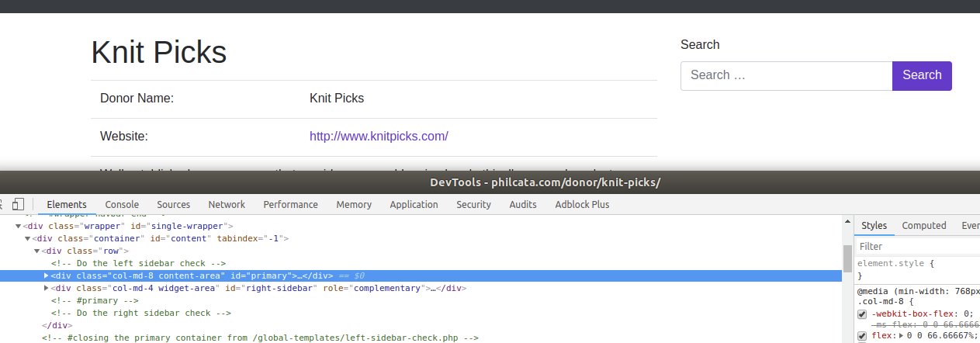Open the Adblock Plus tab
Viewport: 980px width, 343px height.
[582, 205]
